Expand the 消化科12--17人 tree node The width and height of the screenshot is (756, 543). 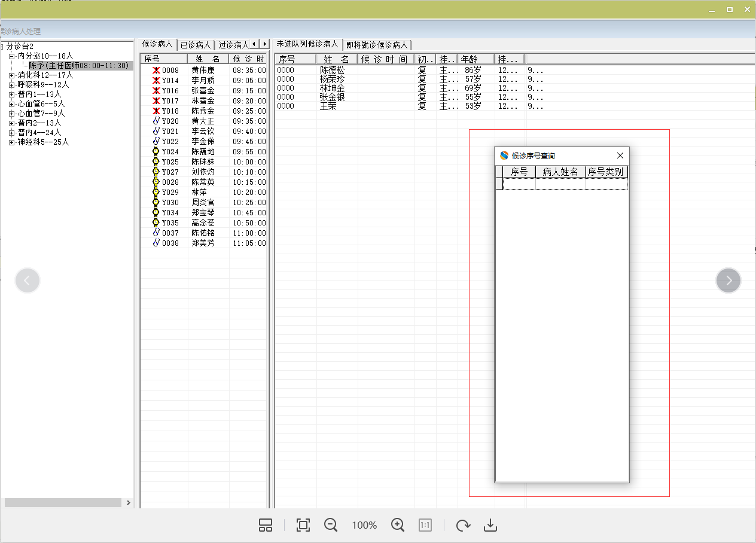(x=12, y=75)
